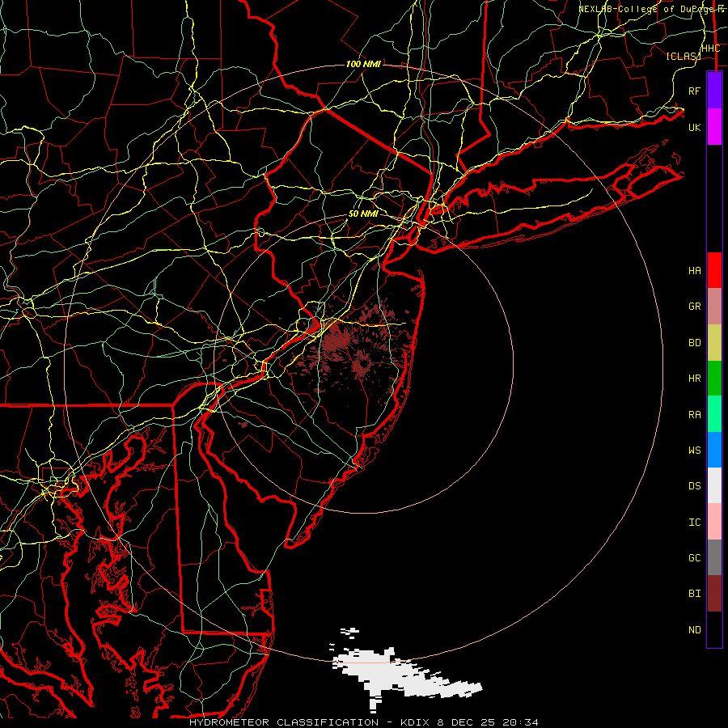This screenshot has width=728, height=728.
Task: Click the 'RF' legend label
Action: 695,91
